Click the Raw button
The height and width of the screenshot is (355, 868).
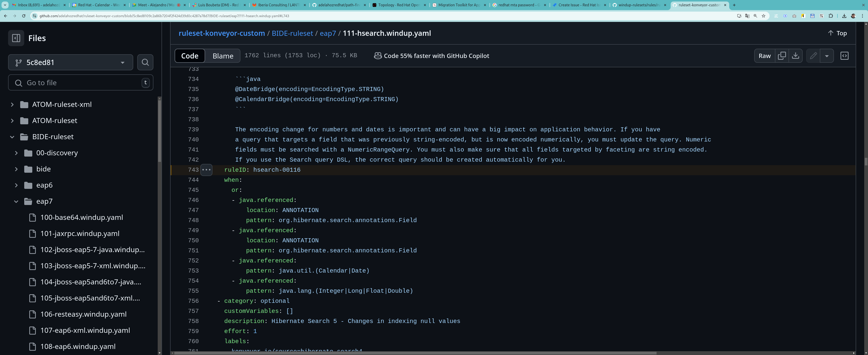(x=764, y=56)
